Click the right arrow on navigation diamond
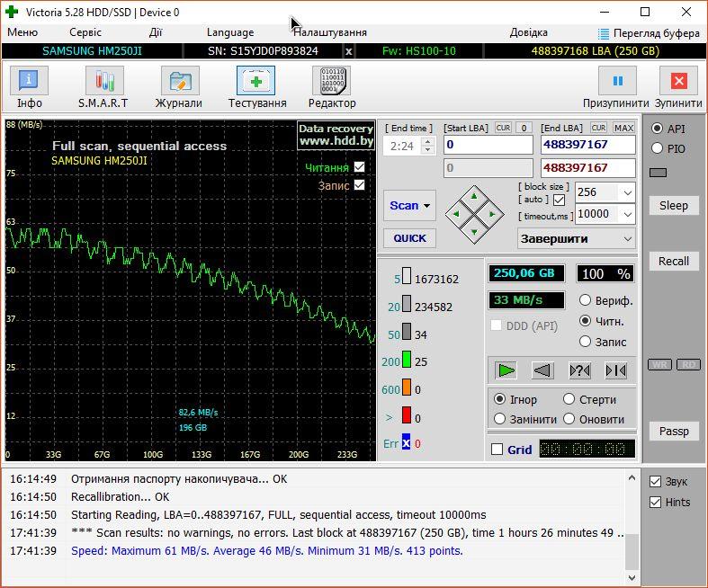 pyautogui.click(x=492, y=214)
